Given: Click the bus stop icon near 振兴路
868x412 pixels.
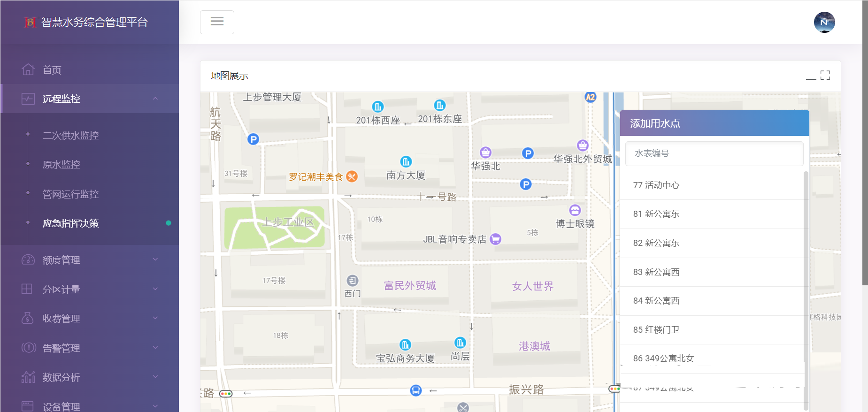Looking at the screenshot, I should [415, 390].
